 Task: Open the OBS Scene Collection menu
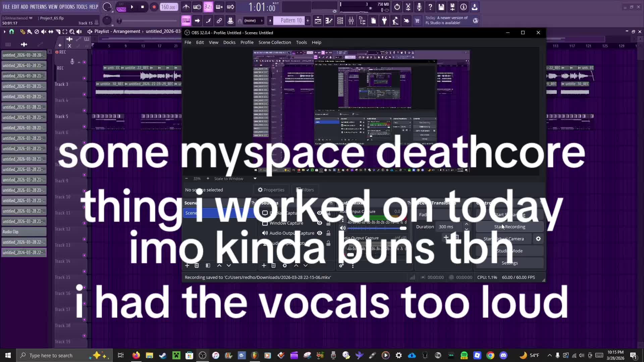(274, 42)
